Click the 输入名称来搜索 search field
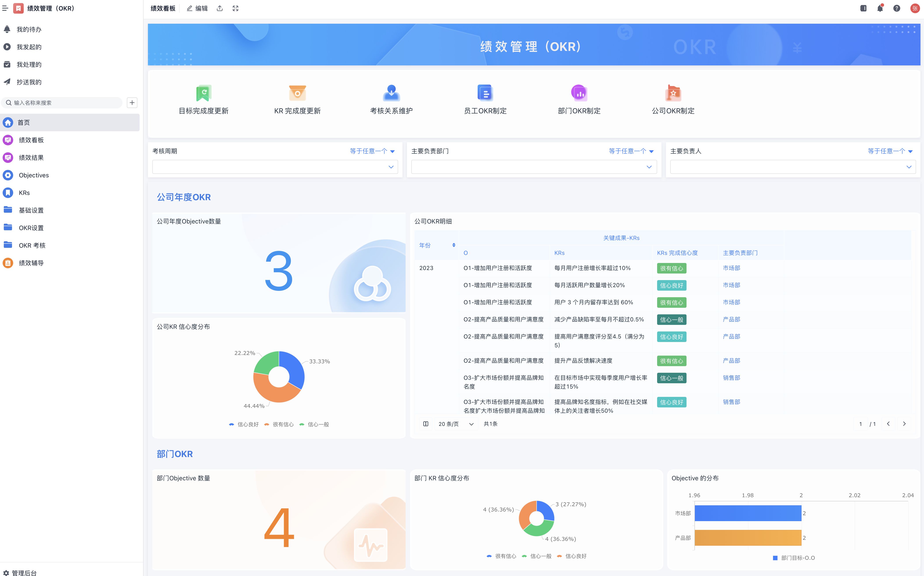The width and height of the screenshot is (924, 576). pos(65,103)
